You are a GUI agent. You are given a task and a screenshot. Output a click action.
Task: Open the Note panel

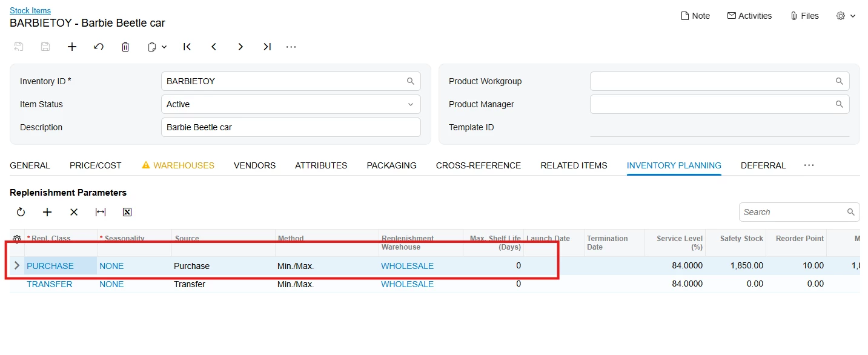click(695, 16)
